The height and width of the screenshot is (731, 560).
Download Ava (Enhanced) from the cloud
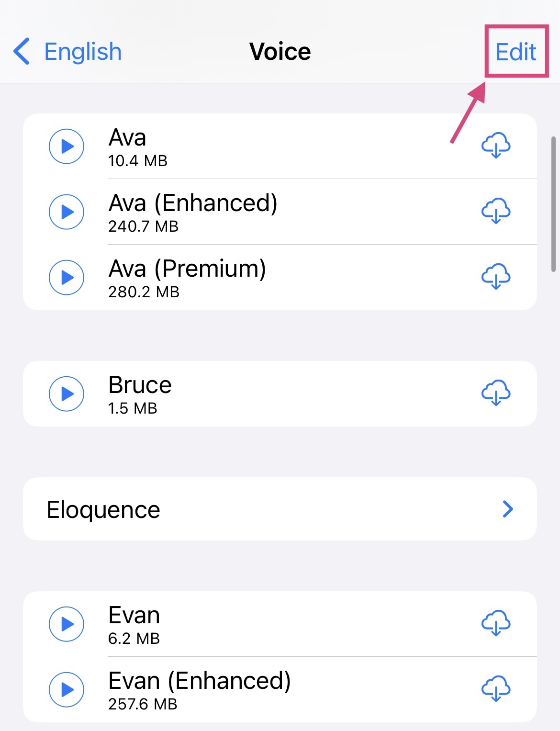click(496, 211)
